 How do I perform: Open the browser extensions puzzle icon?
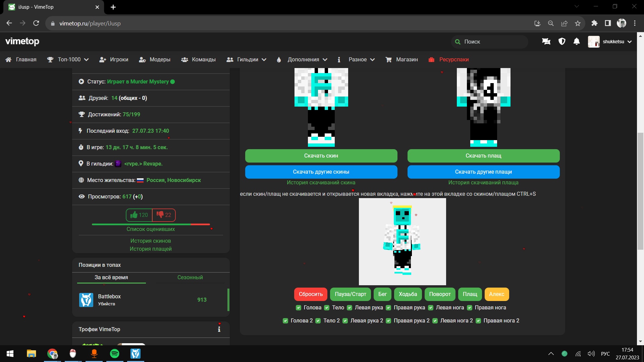(x=594, y=23)
